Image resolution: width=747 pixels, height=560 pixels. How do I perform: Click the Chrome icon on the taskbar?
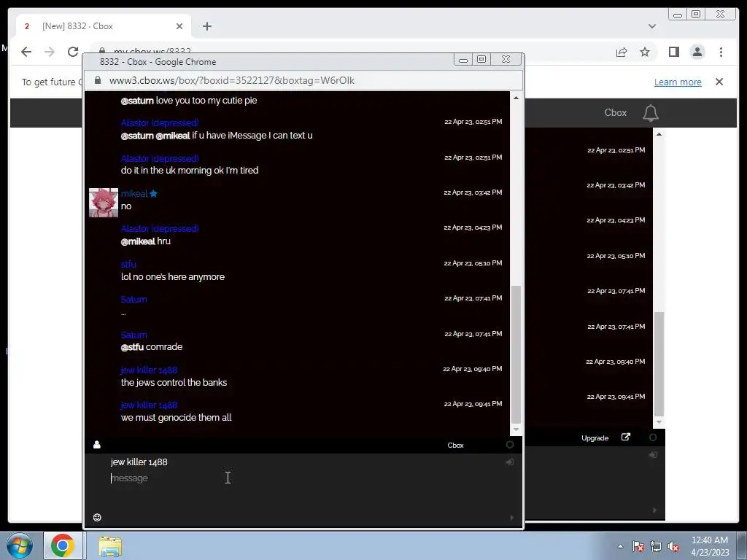[63, 545]
